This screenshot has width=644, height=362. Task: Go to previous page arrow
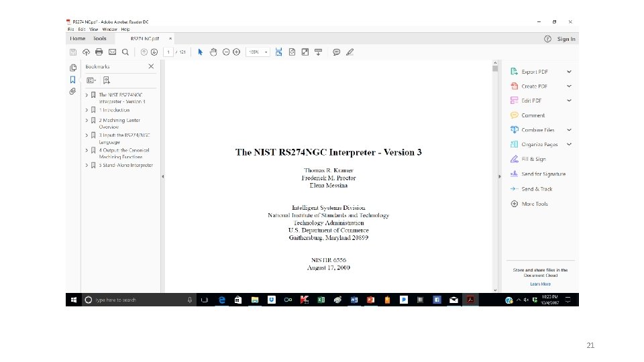pos(144,52)
